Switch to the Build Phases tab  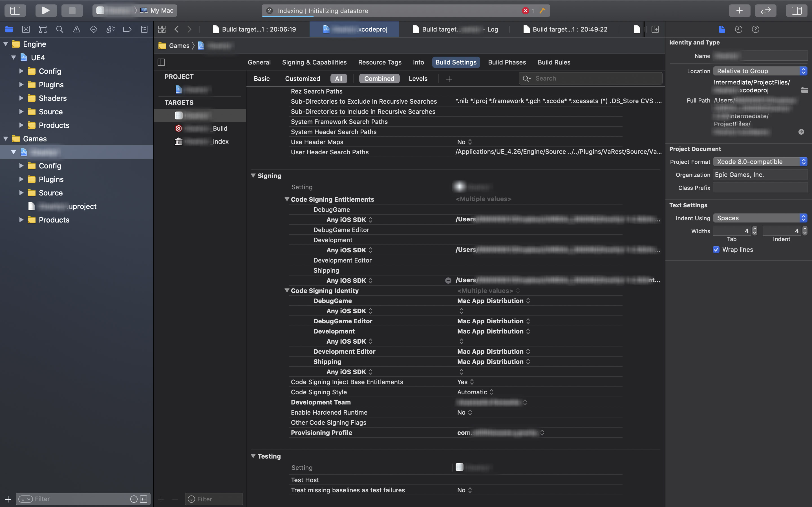tap(507, 62)
